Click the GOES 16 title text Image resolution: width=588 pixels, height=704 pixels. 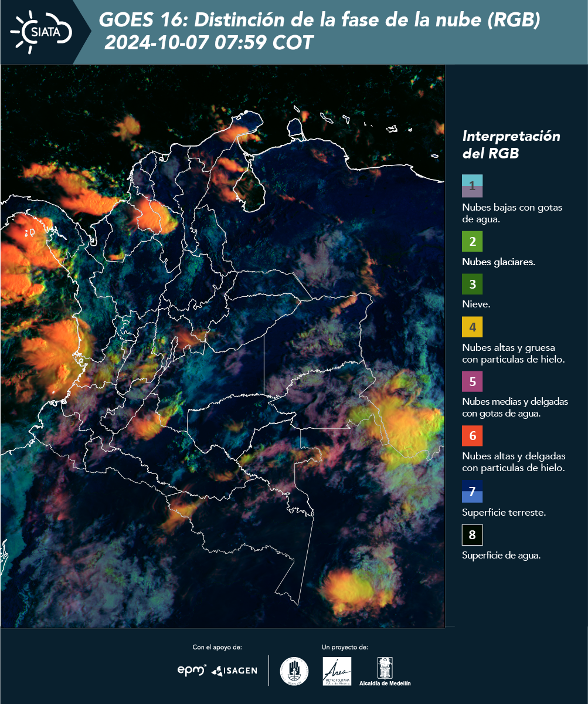pos(319,21)
